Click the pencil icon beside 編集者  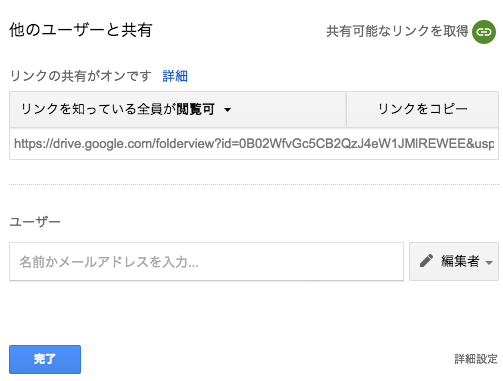click(426, 261)
